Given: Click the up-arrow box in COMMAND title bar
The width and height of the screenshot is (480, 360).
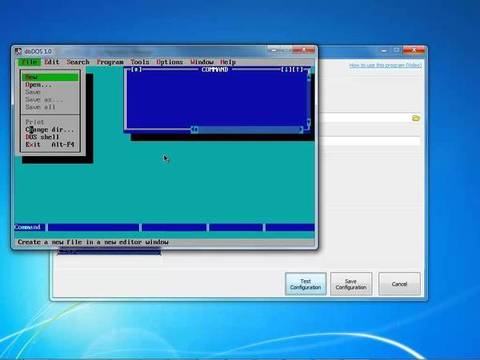Looking at the screenshot, I should click(298, 69).
